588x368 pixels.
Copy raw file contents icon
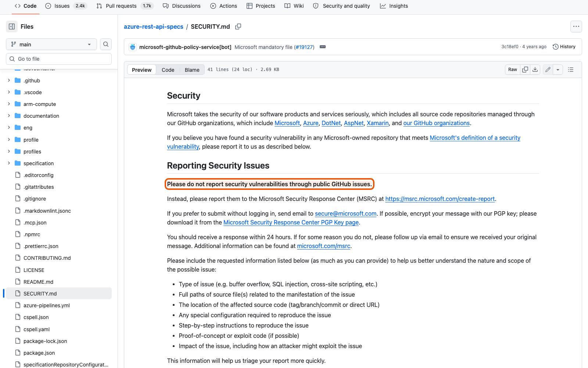click(x=525, y=70)
